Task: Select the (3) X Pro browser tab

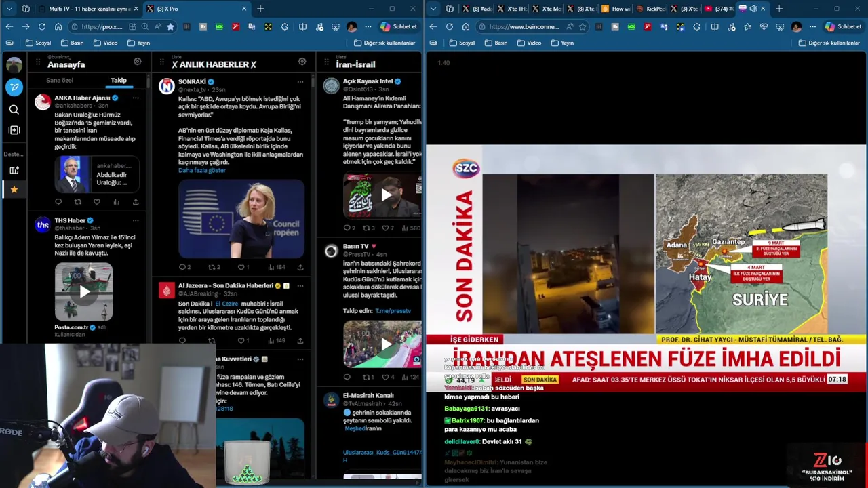Action: [x=197, y=9]
